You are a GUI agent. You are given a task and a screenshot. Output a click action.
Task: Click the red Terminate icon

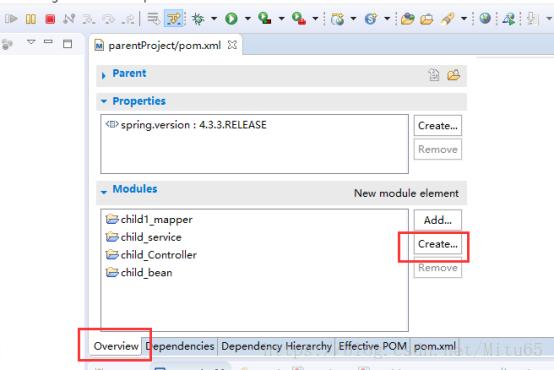(50, 18)
